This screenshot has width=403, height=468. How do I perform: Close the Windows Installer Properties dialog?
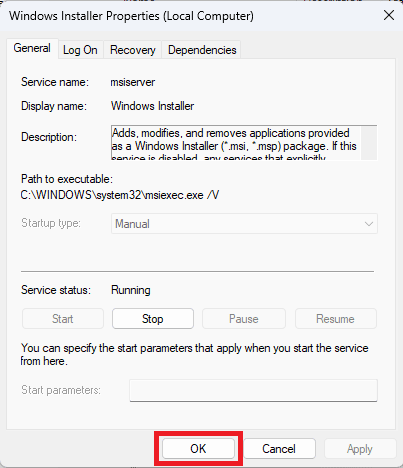click(389, 15)
